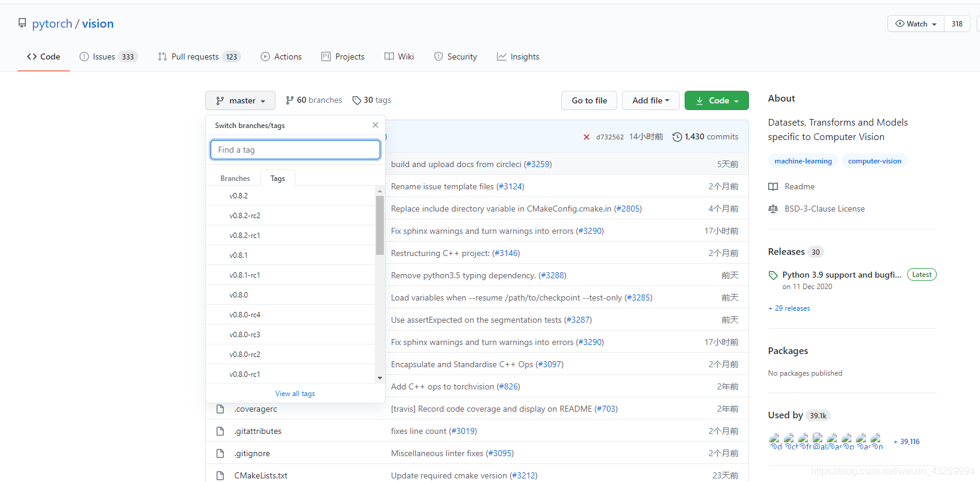
Task: Open pull request #3124 link
Action: coord(510,186)
